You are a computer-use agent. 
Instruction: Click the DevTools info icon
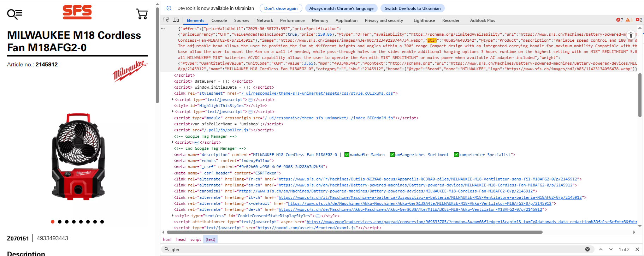pyautogui.click(x=169, y=8)
